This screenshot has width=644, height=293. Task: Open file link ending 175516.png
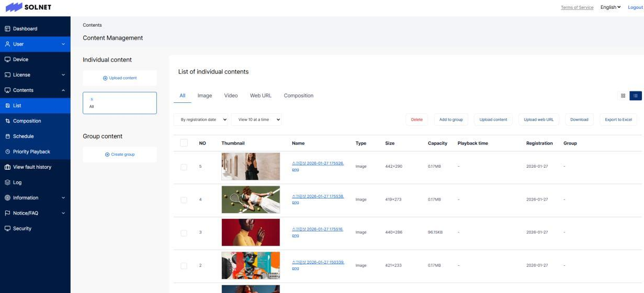pyautogui.click(x=318, y=232)
